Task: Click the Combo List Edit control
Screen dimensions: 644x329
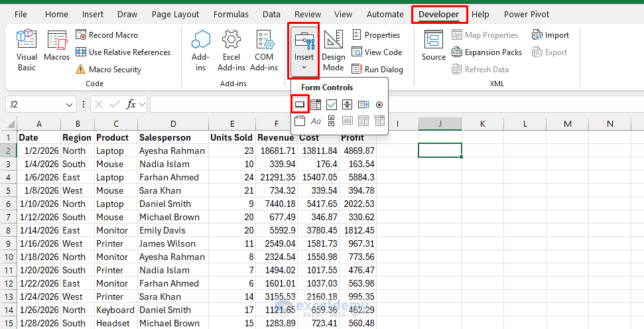Action: [x=363, y=120]
